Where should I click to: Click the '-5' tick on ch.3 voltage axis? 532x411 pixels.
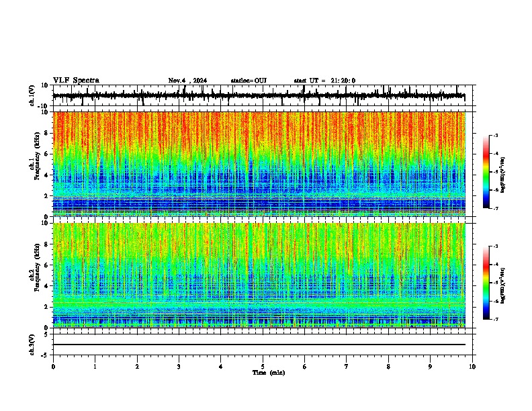click(46, 355)
